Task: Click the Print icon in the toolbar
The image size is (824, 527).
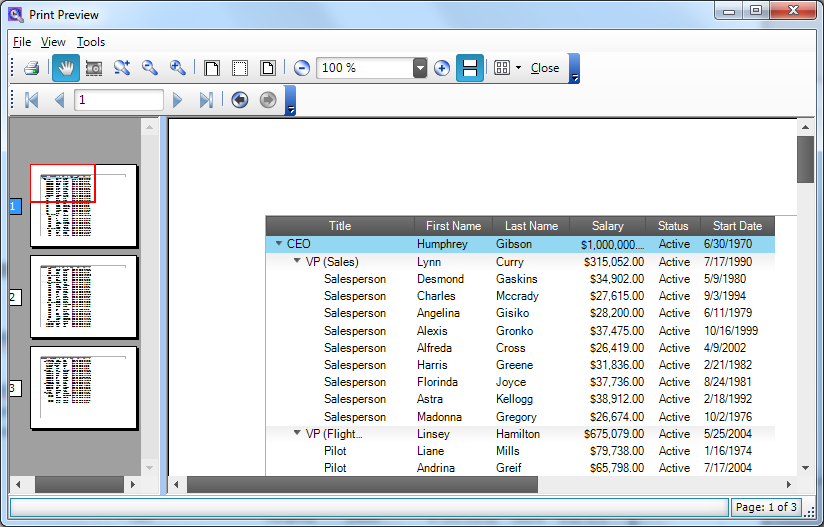Action: click(31, 68)
